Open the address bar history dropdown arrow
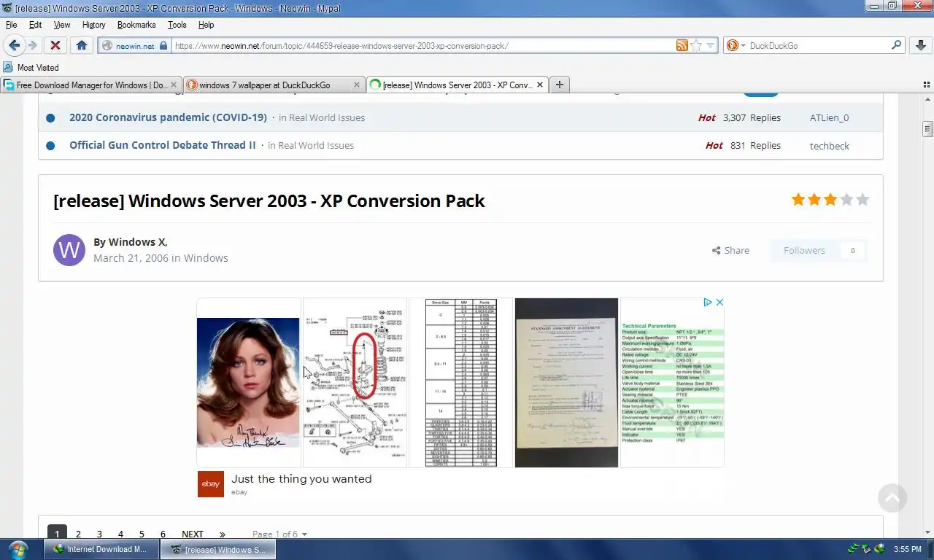The width and height of the screenshot is (934, 560). point(710,45)
